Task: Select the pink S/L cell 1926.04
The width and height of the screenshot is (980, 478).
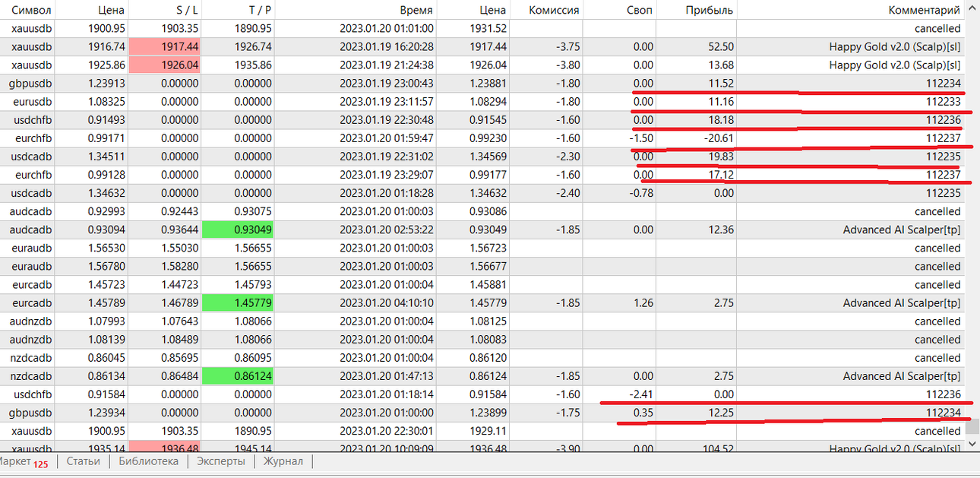Action: [166, 65]
